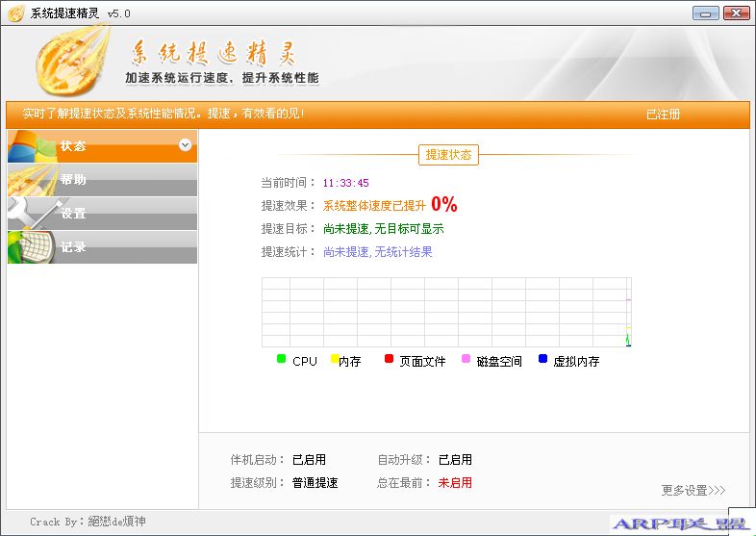
Task: Click the yellow 内存 legend marker
Action: (335, 359)
